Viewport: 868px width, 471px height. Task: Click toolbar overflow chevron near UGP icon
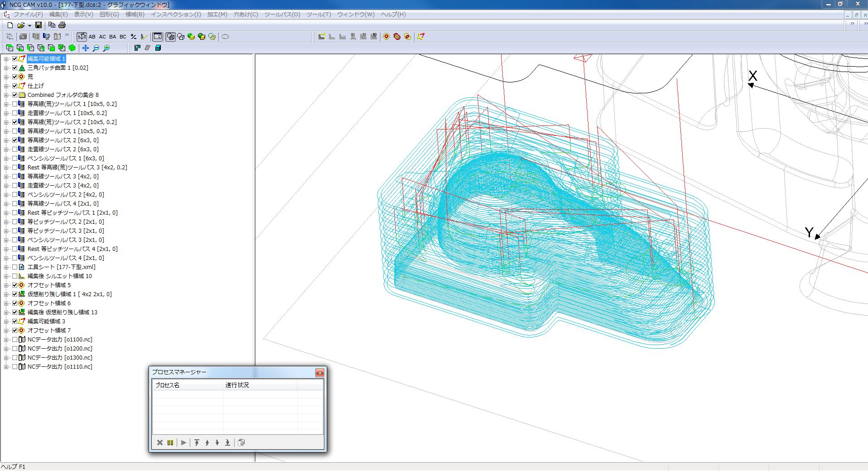(x=67, y=35)
